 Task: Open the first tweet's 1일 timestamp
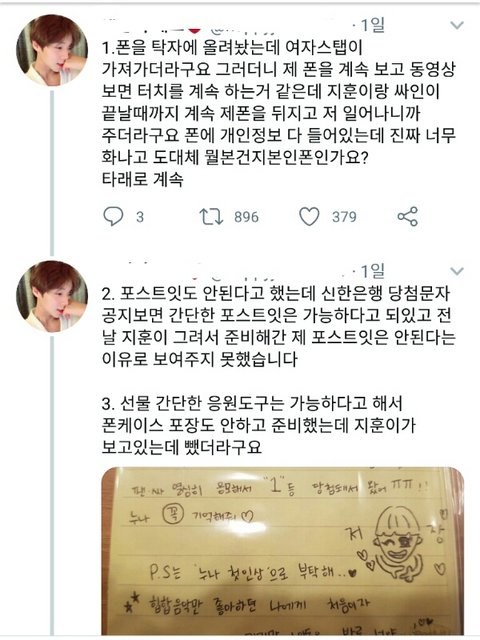(x=372, y=25)
